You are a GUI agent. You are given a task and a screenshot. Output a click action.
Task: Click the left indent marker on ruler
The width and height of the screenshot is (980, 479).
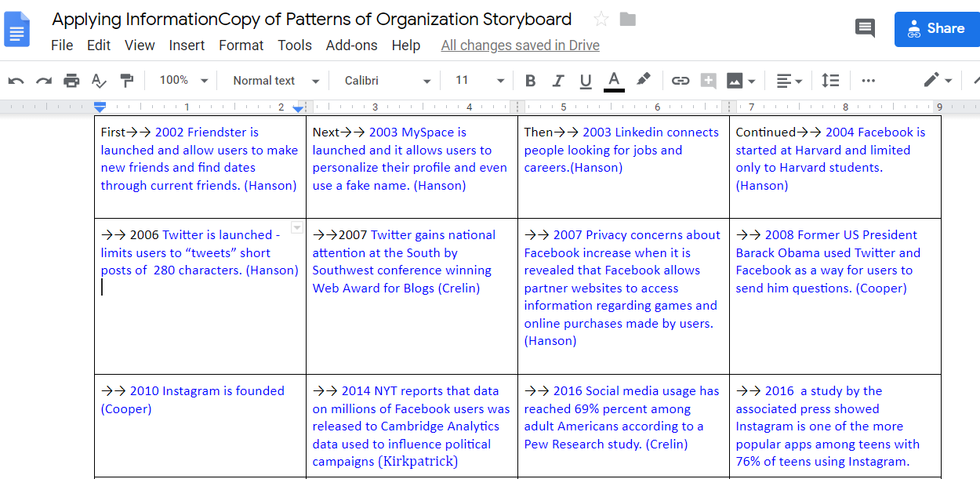100,108
